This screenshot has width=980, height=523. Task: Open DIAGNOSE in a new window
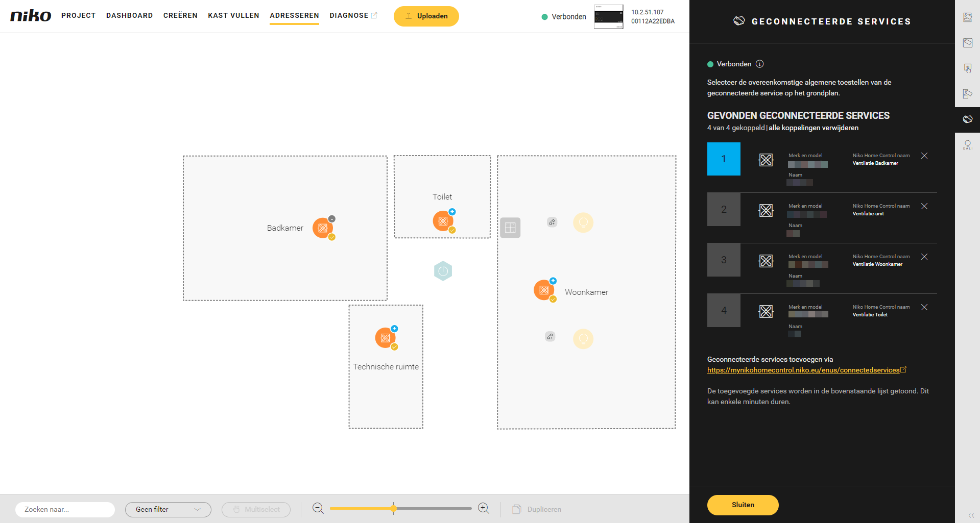click(x=353, y=15)
